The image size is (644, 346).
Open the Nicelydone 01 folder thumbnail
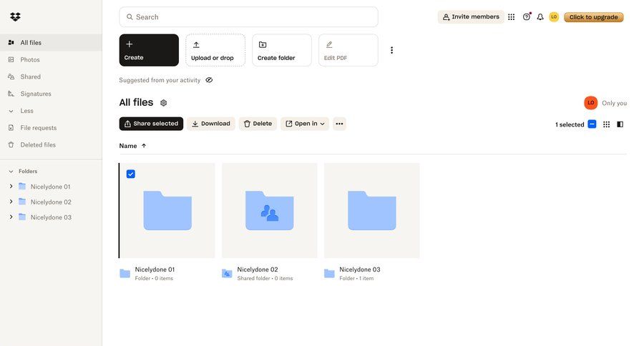coord(167,211)
